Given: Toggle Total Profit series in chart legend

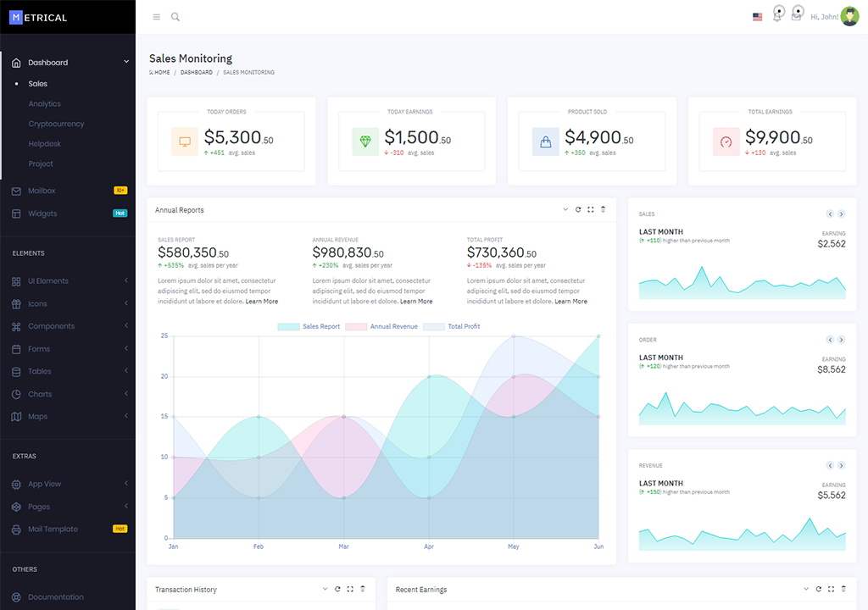Looking at the screenshot, I should coord(451,326).
